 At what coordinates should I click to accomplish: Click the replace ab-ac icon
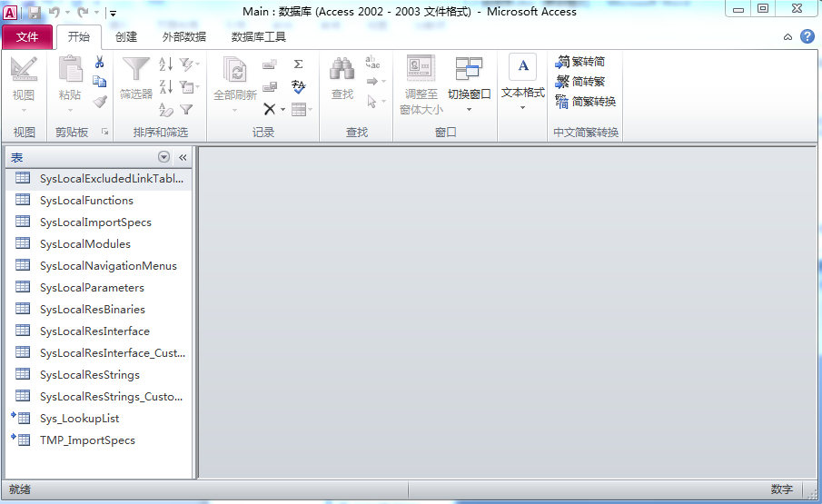372,63
